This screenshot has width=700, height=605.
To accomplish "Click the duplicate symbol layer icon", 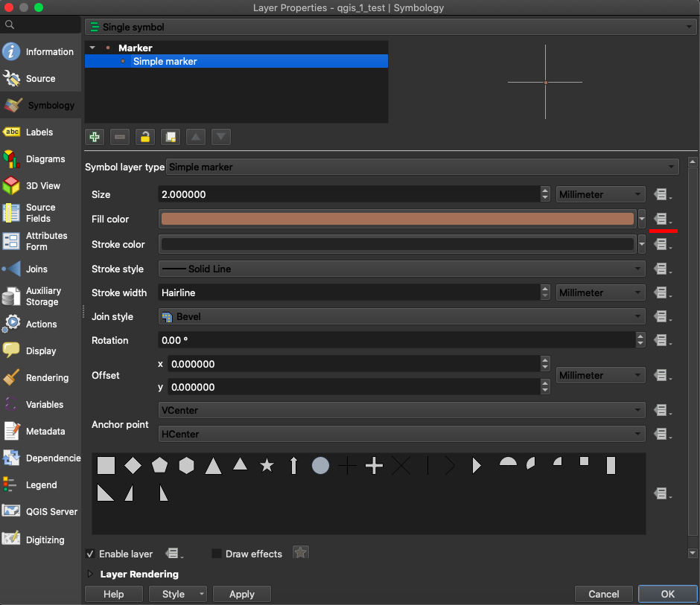I will [x=171, y=137].
